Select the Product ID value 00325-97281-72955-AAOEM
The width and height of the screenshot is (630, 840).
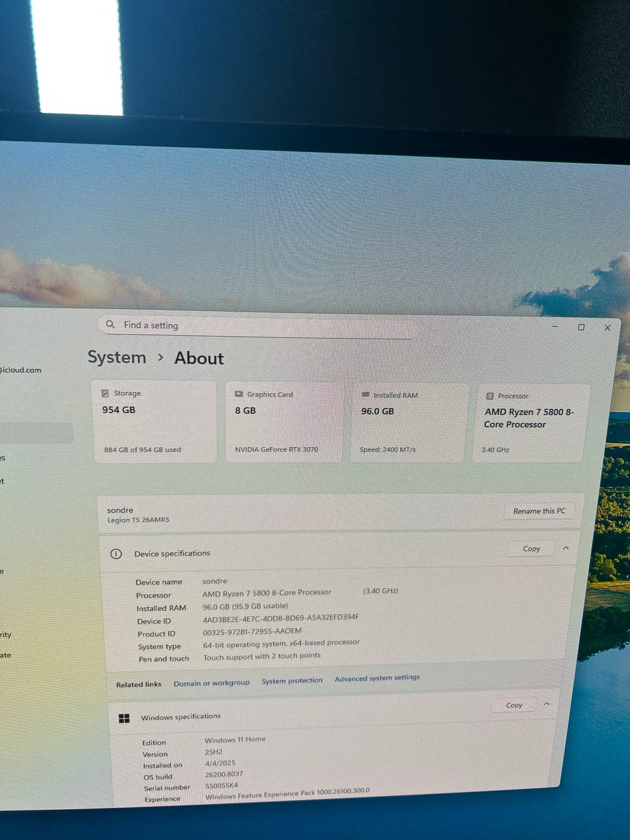tap(252, 631)
